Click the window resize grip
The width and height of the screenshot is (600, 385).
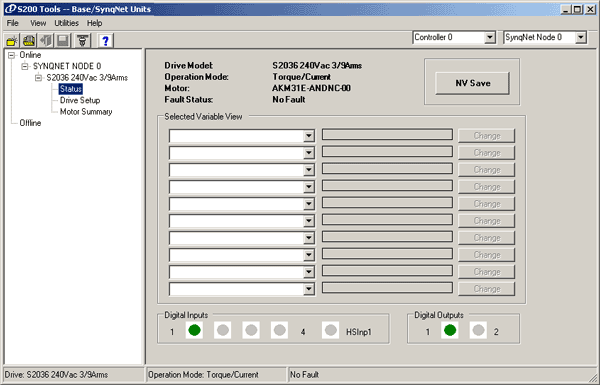(x=592, y=377)
